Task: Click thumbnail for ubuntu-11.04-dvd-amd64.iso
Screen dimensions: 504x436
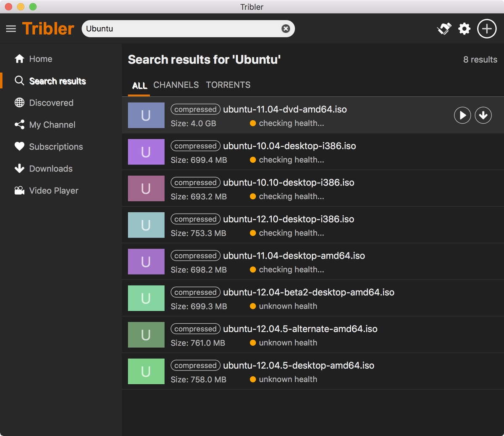Action: (146, 115)
